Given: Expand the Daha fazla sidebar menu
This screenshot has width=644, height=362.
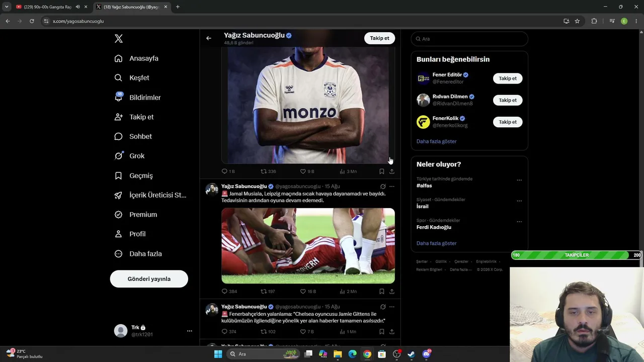Looking at the screenshot, I should coord(138,254).
